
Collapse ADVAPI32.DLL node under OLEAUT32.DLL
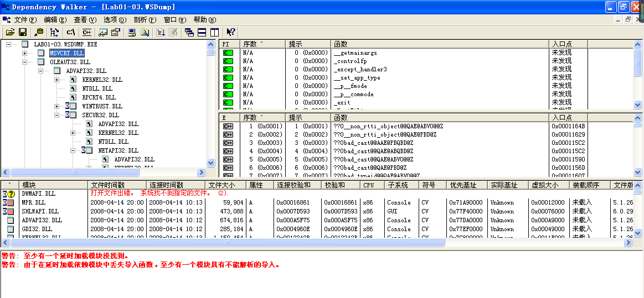pos(40,71)
